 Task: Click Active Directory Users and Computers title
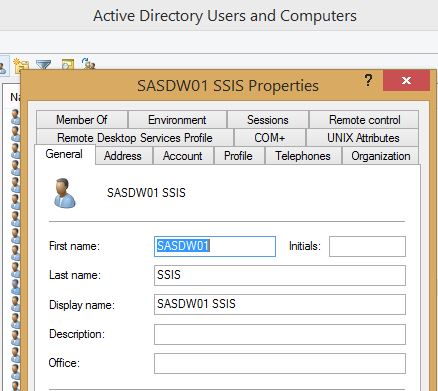click(225, 16)
